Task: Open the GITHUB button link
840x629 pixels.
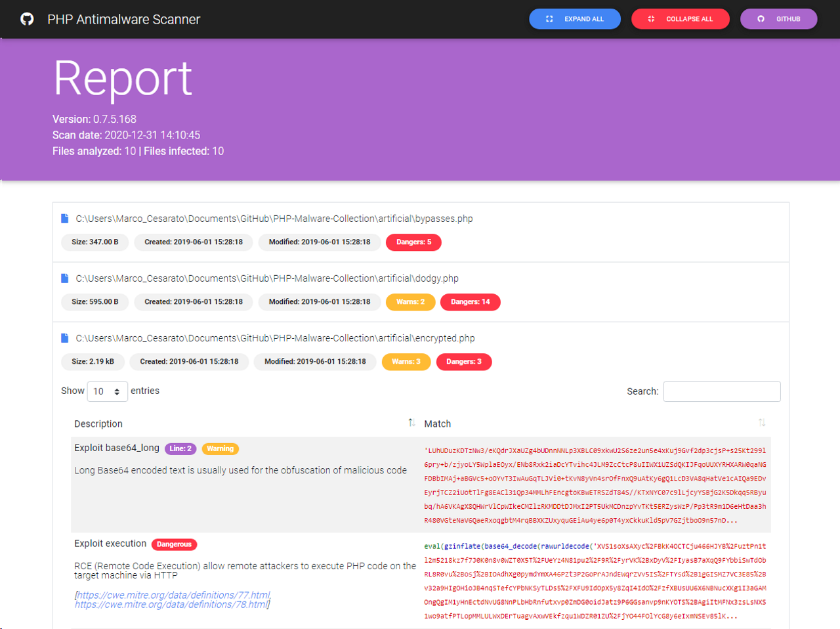Action: click(x=778, y=19)
